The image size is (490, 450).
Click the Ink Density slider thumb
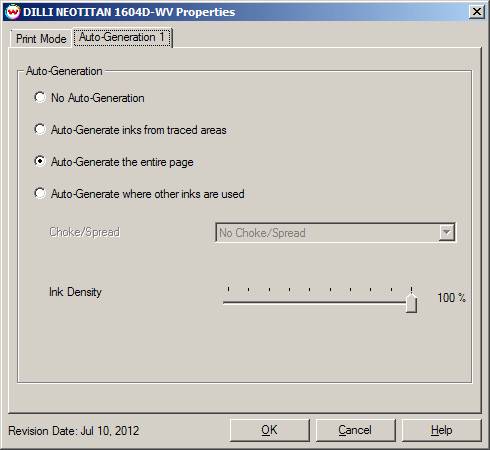click(x=411, y=302)
